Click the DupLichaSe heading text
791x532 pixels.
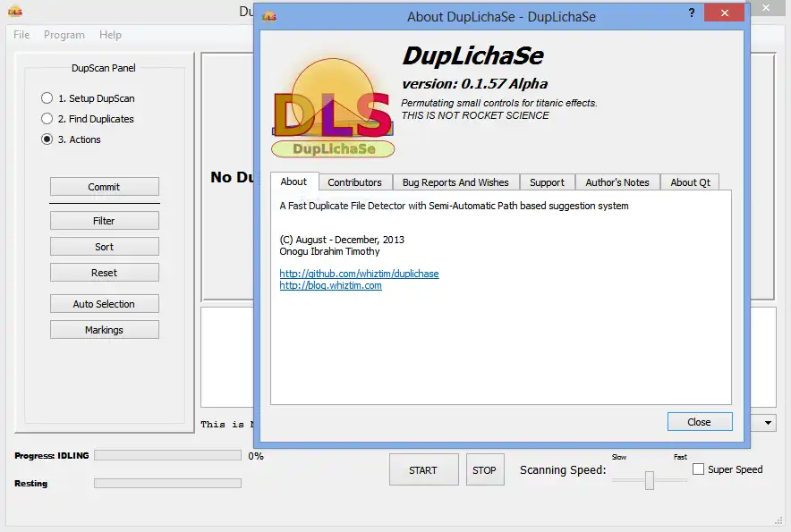click(x=473, y=55)
